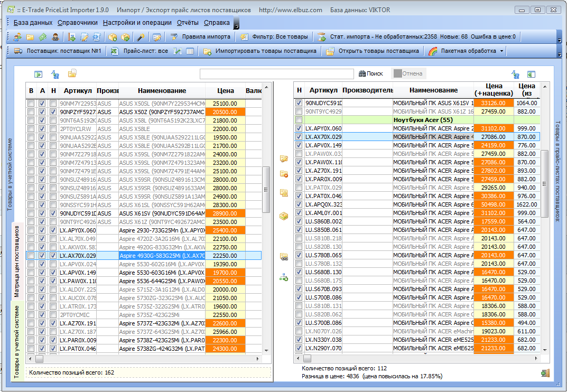Click the copy folder icon above left table
The width and height of the screenshot is (567, 392).
pyautogui.click(x=72, y=74)
